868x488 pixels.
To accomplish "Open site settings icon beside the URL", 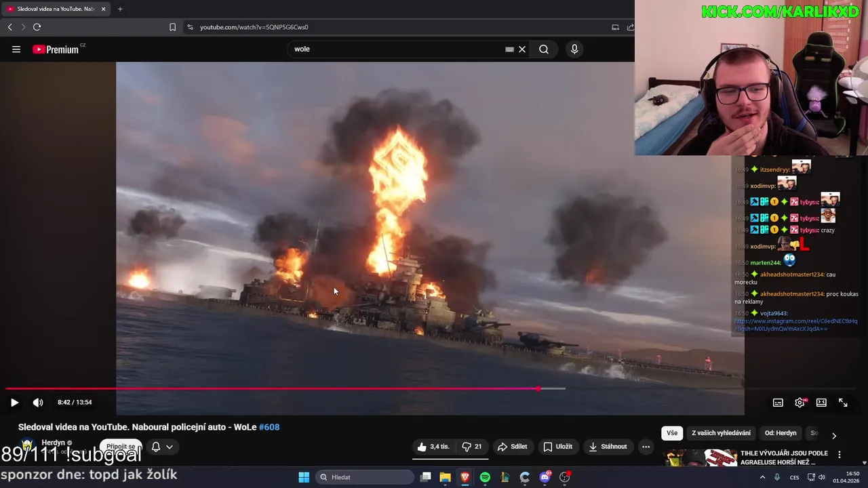I will [x=190, y=27].
